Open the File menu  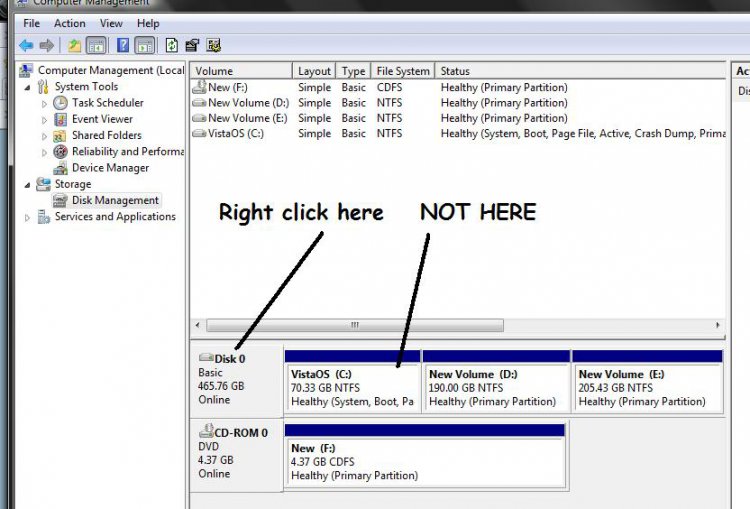pos(32,23)
